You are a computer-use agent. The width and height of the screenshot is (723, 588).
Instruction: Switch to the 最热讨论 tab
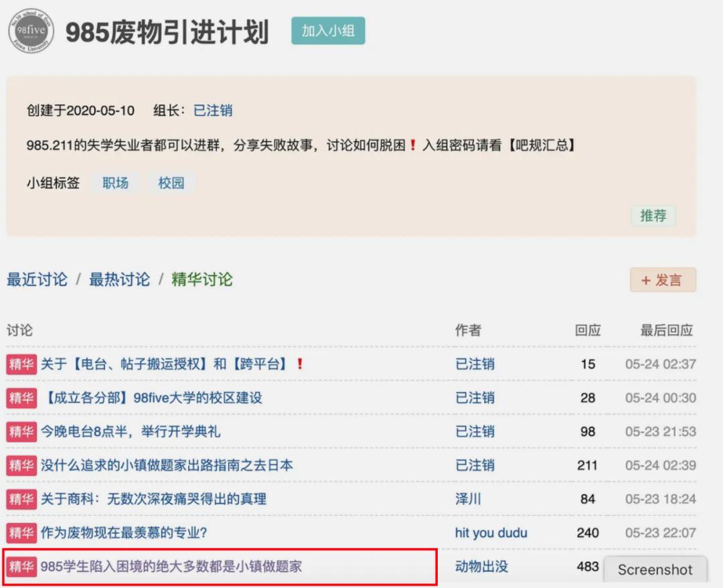coord(119,279)
